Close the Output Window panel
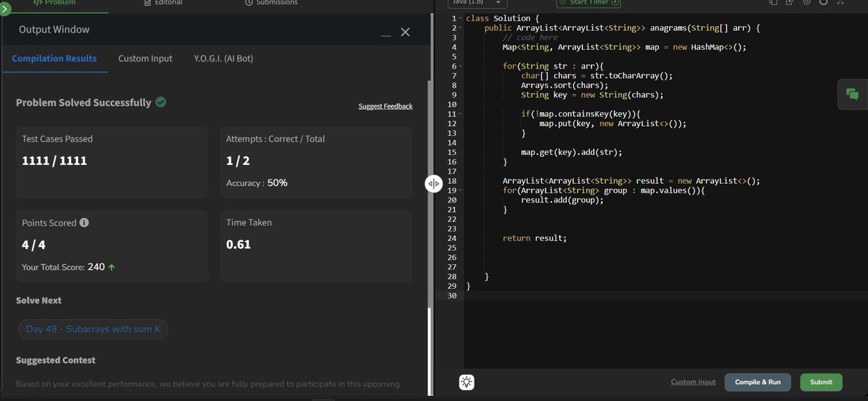 click(405, 33)
